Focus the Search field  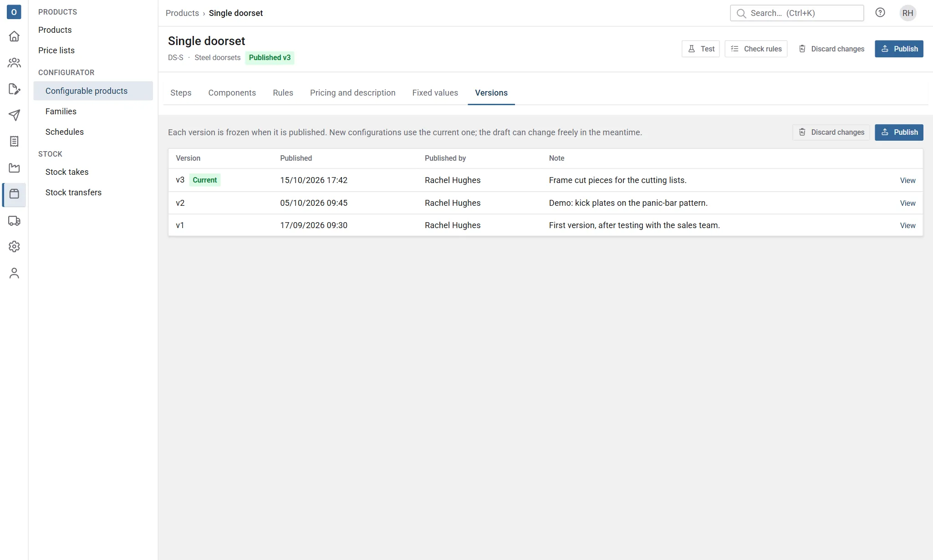click(797, 13)
